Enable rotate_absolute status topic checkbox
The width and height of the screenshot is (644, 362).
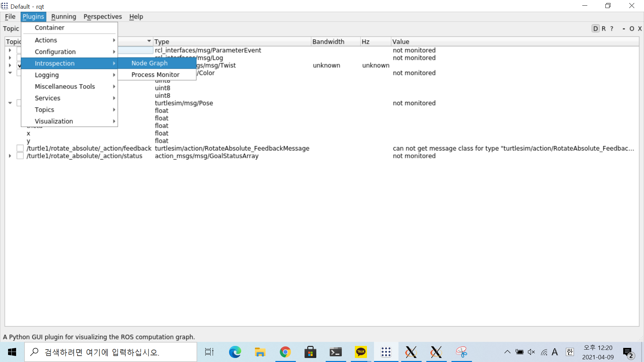pos(20,156)
